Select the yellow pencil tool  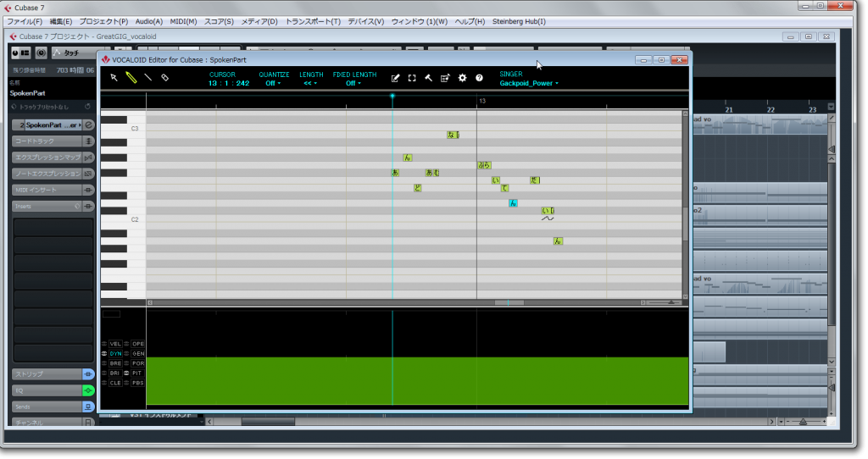click(131, 78)
